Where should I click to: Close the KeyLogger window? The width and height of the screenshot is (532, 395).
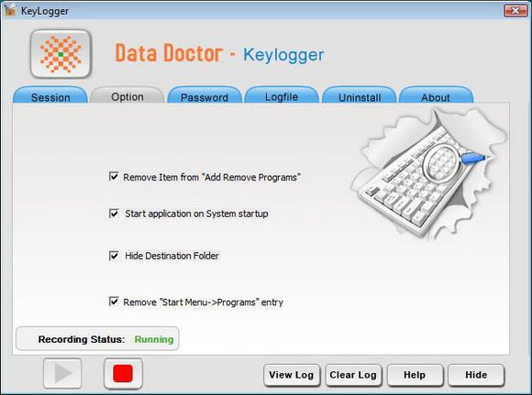pos(515,10)
